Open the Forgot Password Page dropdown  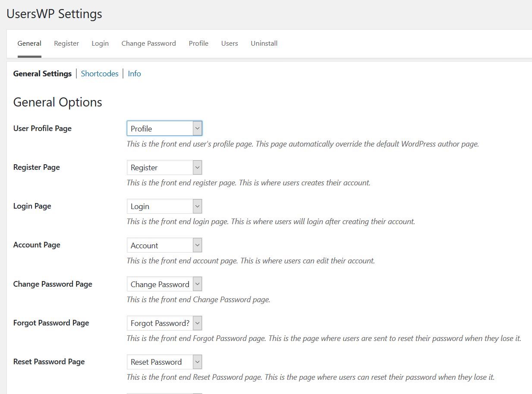click(x=164, y=323)
